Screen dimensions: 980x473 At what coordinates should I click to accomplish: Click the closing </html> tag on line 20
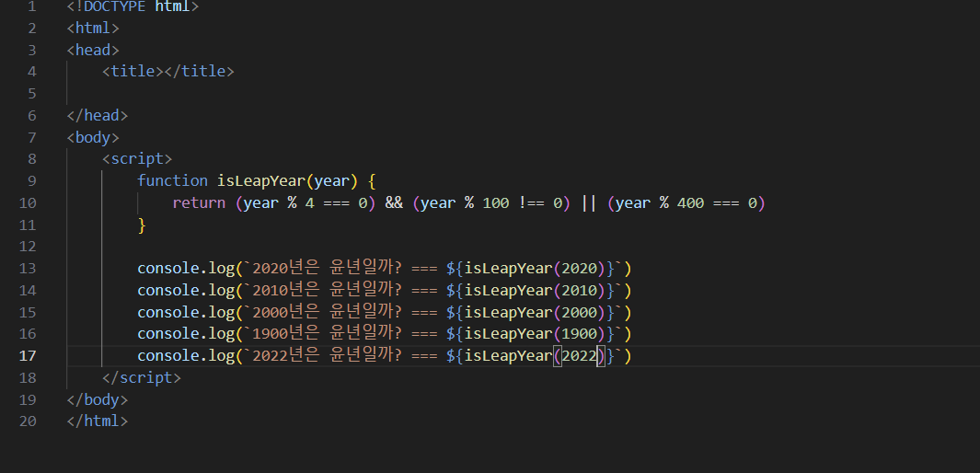(98, 421)
